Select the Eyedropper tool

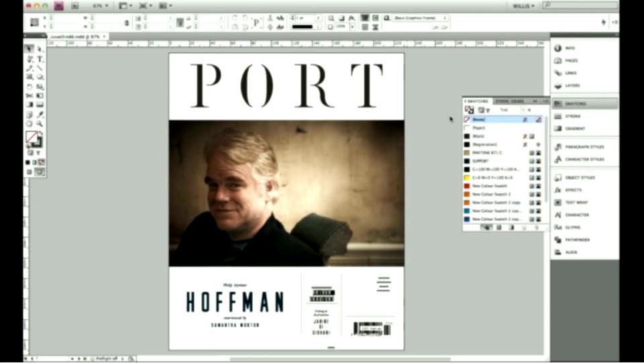pos(40,115)
